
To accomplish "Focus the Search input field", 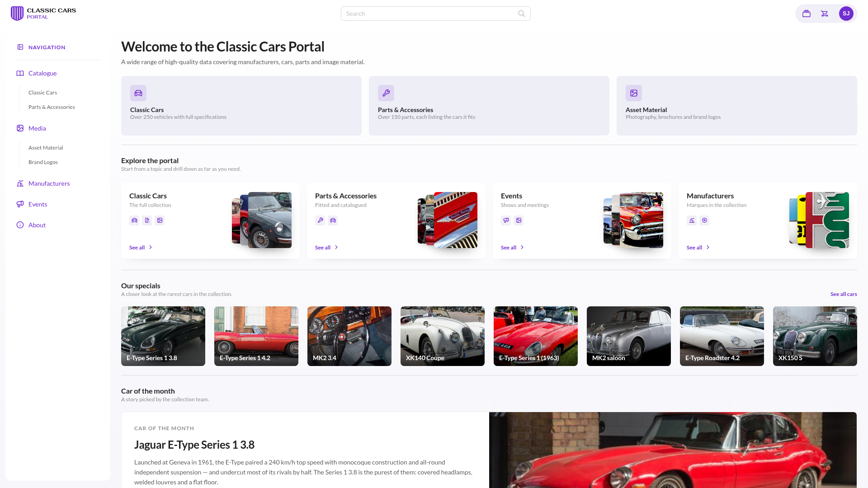I will coord(435,14).
